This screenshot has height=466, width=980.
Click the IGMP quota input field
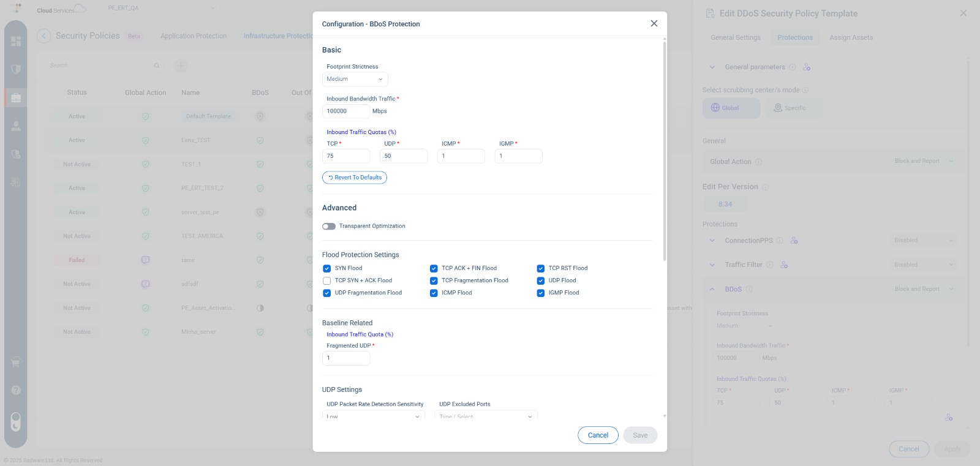(x=519, y=156)
